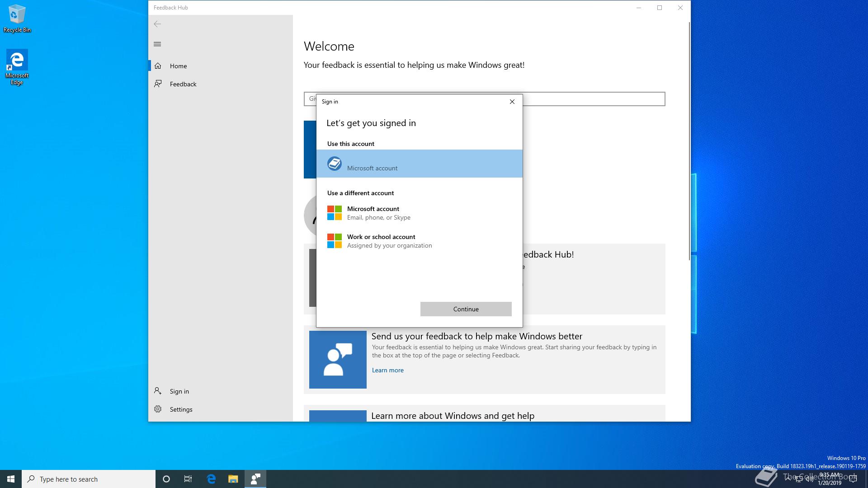Click the Settings gear icon

coord(158,409)
